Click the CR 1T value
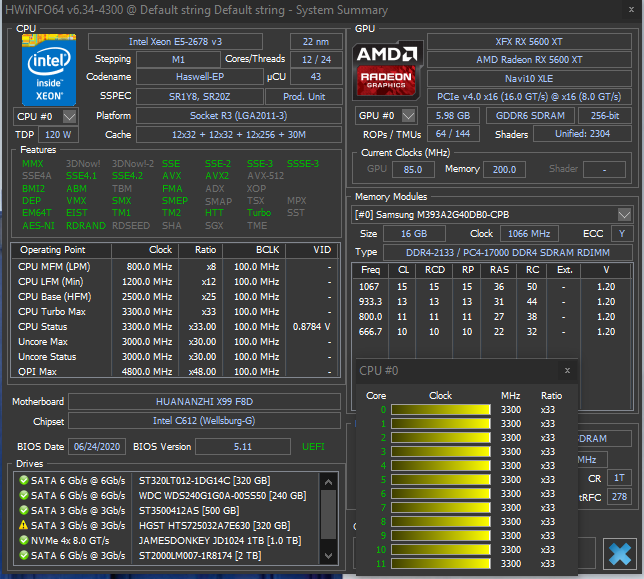The height and width of the screenshot is (579, 644). (x=619, y=478)
